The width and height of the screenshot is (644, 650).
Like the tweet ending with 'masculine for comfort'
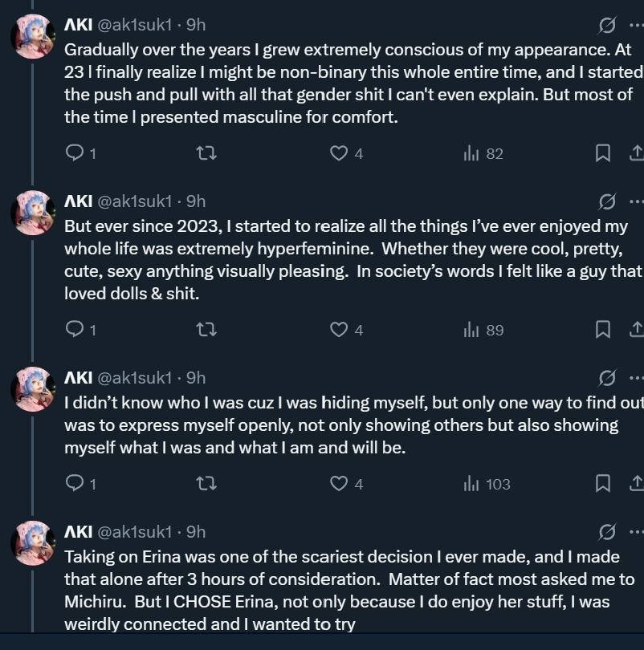(x=340, y=152)
